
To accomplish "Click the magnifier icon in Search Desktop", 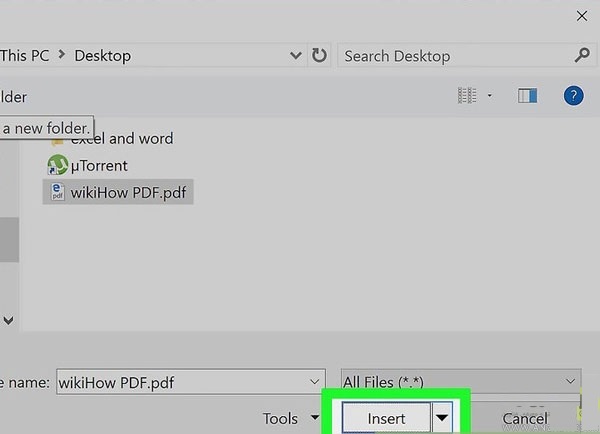I will (582, 56).
